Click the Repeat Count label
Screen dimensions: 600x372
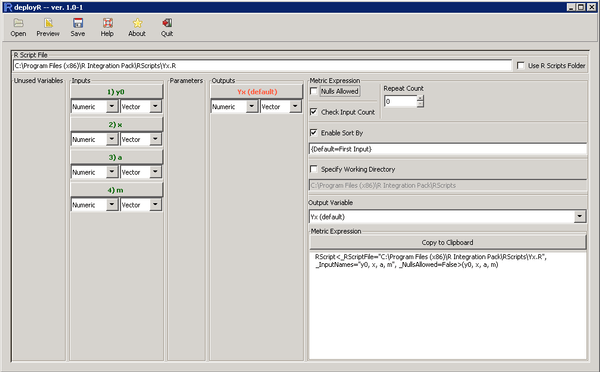click(x=403, y=88)
